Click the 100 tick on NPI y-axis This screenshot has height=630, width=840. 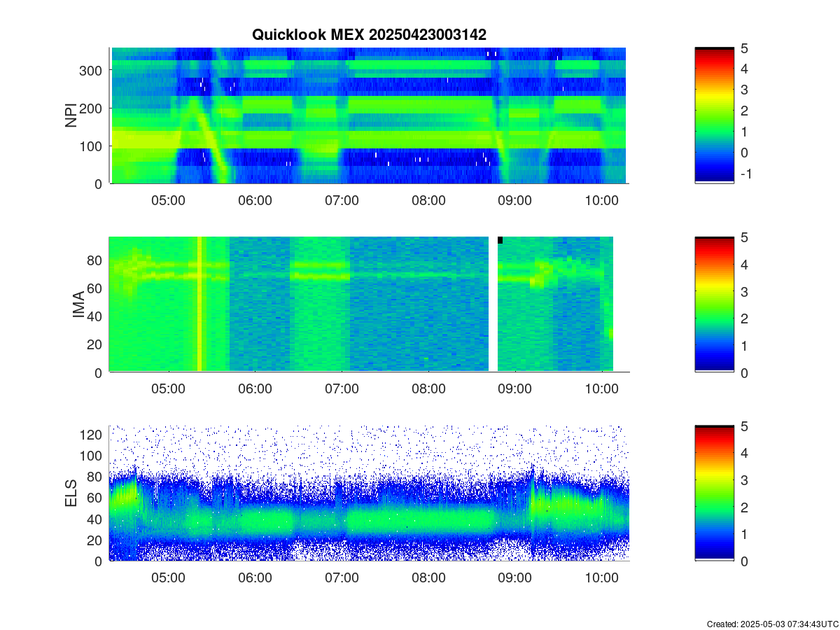[92, 146]
